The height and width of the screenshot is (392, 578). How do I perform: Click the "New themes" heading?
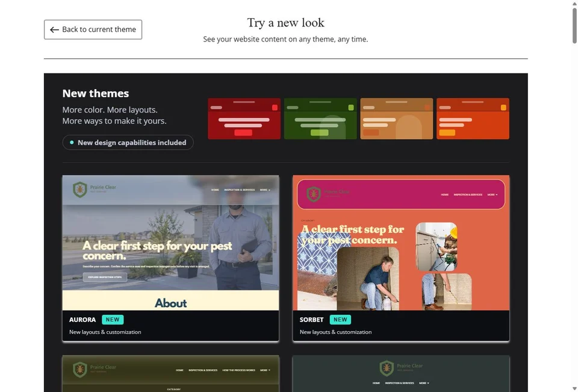(x=96, y=93)
